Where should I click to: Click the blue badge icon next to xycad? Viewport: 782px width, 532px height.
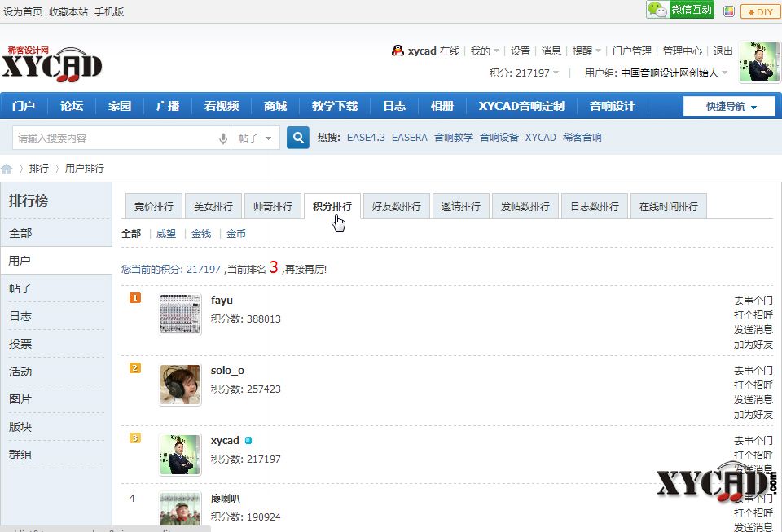(x=248, y=441)
